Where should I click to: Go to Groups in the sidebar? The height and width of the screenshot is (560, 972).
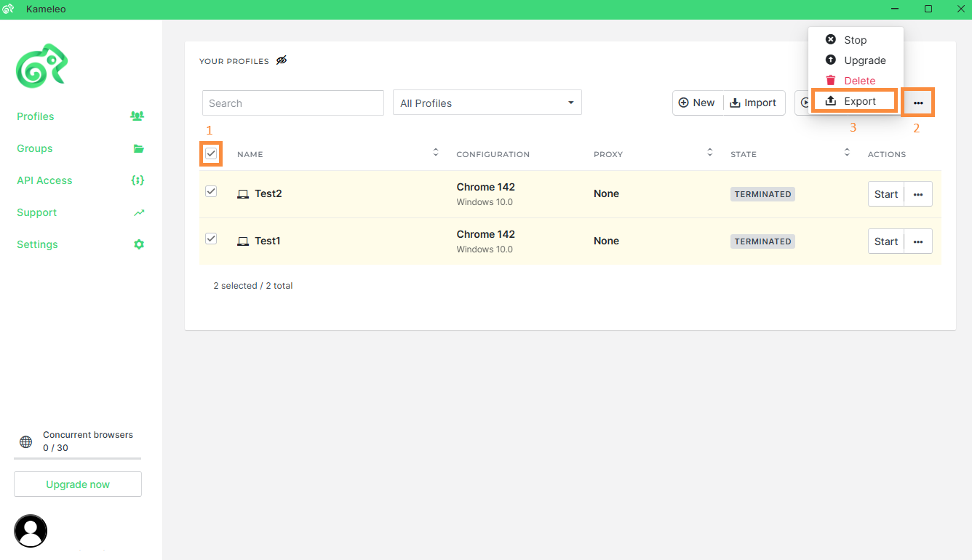(x=35, y=148)
